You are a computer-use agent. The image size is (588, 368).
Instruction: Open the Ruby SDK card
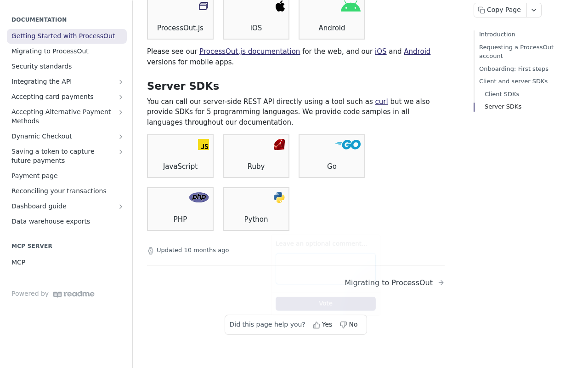pos(256,156)
